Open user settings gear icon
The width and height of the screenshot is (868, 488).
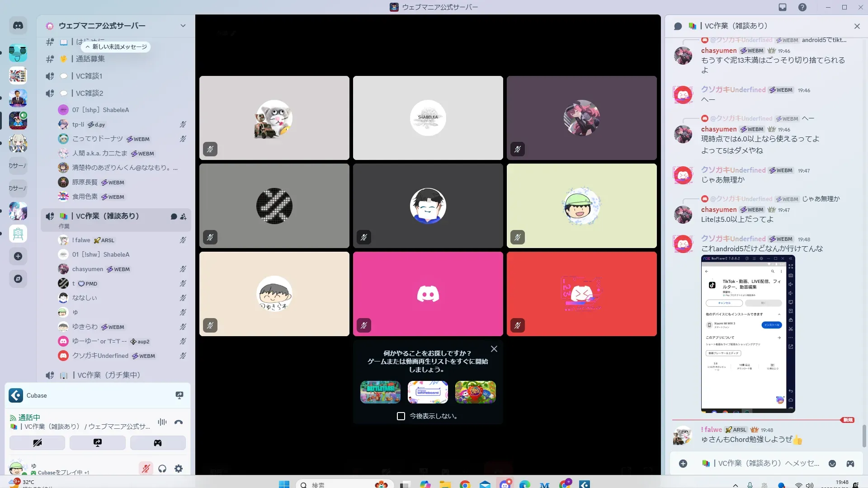(x=179, y=469)
